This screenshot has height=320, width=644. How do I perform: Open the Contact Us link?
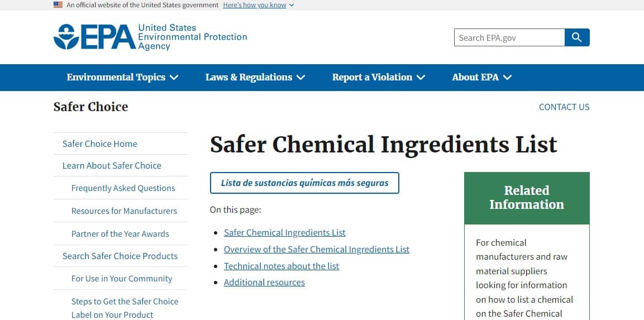(x=564, y=107)
